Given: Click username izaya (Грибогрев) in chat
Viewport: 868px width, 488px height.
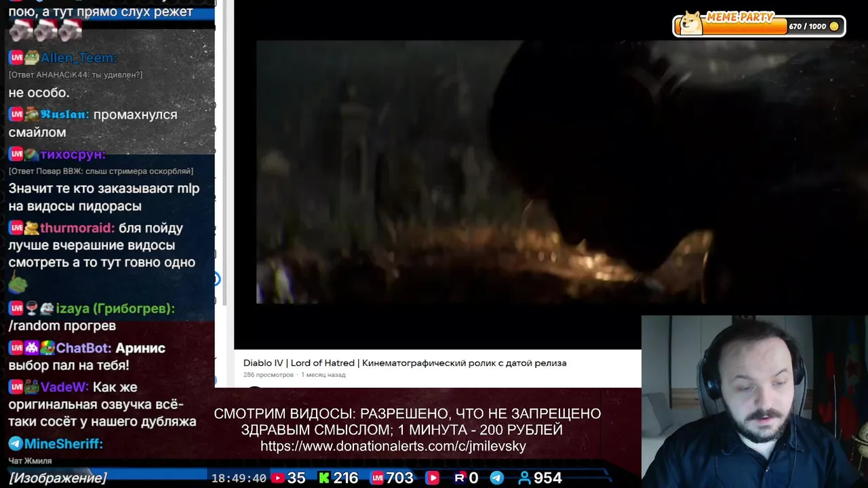Looking at the screenshot, I should pos(115,308).
